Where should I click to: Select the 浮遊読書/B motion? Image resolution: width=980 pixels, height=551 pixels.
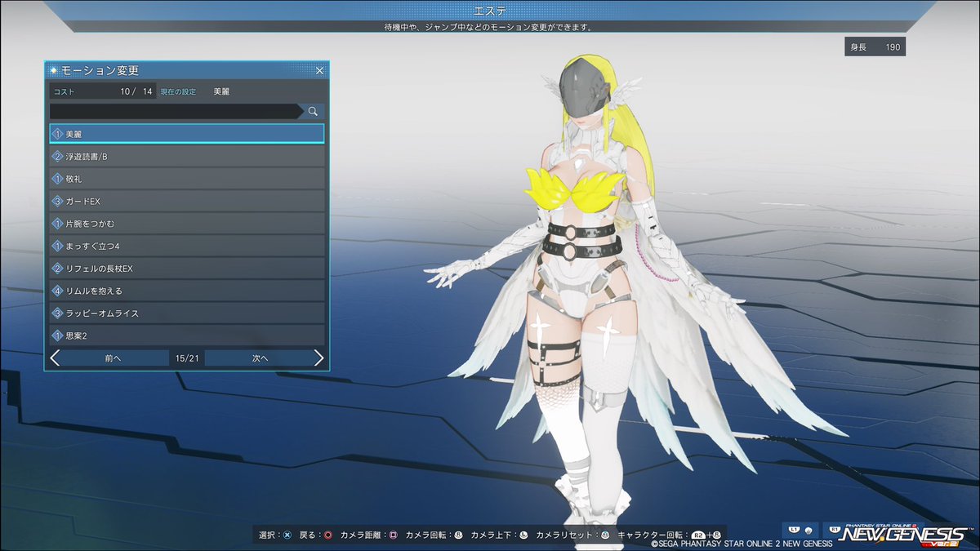[x=187, y=156]
